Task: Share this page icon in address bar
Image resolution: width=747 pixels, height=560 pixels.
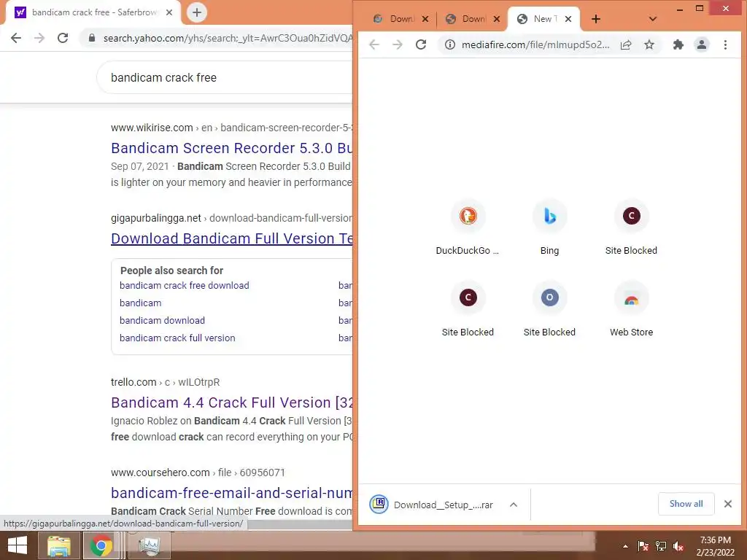Action: point(626,44)
